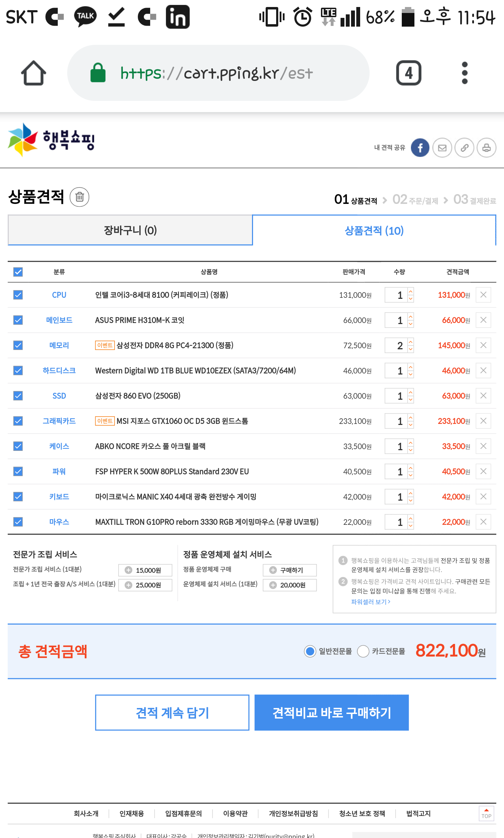Image resolution: width=504 pixels, height=838 pixels.
Task: Add 25,000원 assembly plus A/S service
Action: (145, 585)
